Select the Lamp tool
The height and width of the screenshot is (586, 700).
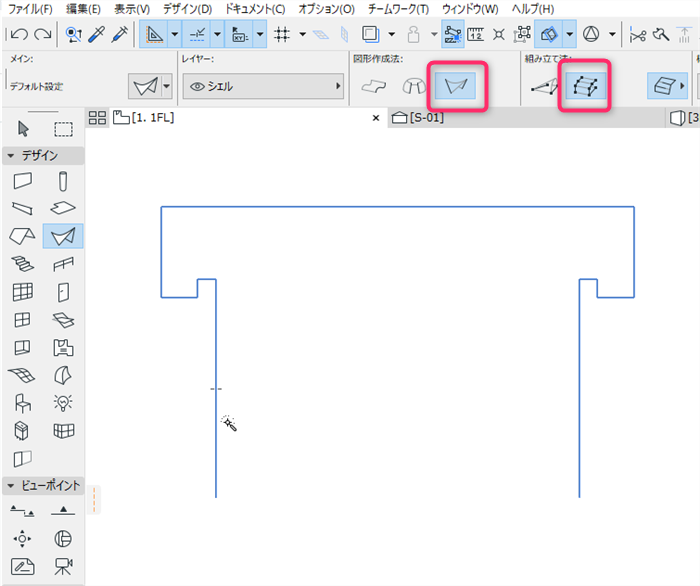point(63,403)
